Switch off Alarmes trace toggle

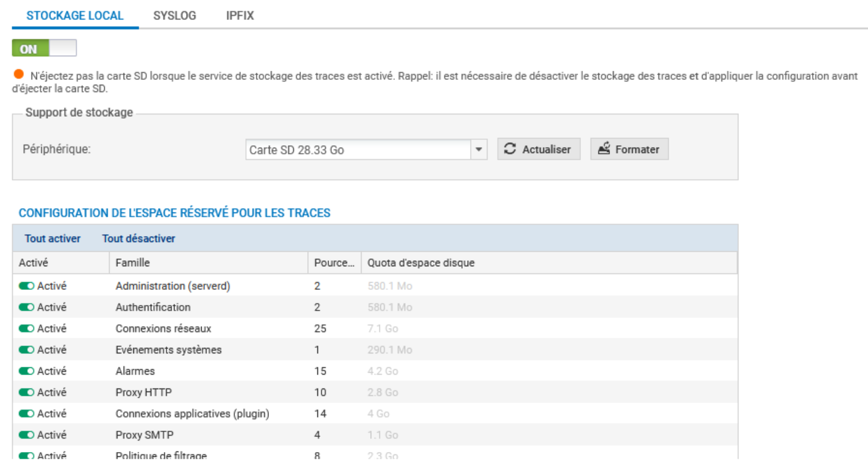point(27,371)
